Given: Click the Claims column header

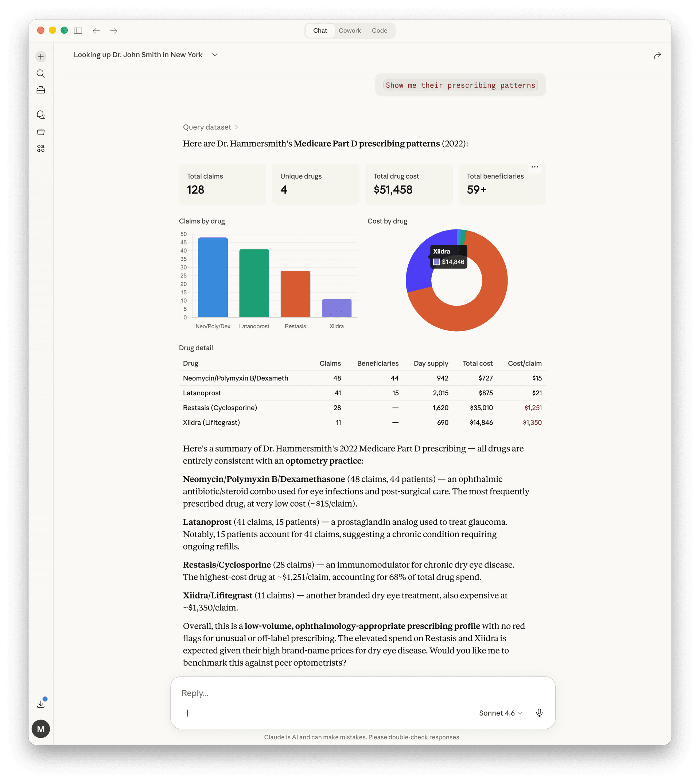Looking at the screenshot, I should point(330,363).
